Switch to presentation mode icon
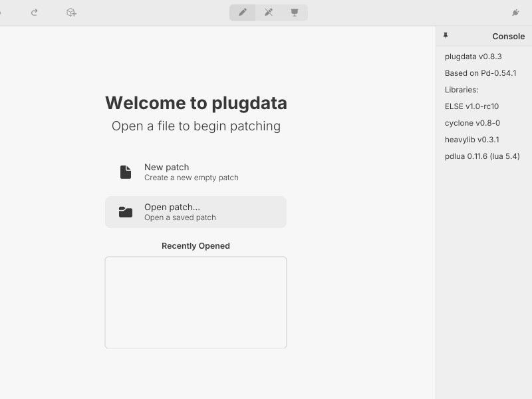Image resolution: width=532 pixels, height=399 pixels. (295, 13)
